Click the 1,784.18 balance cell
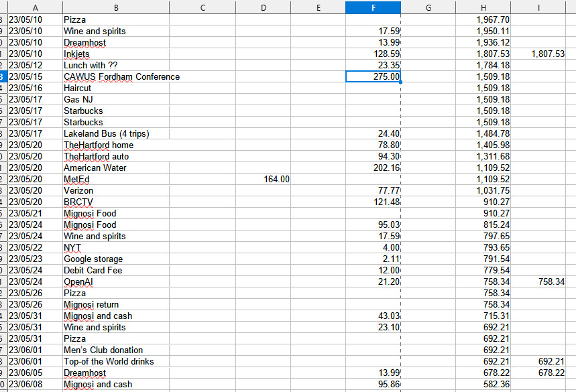 483,65
